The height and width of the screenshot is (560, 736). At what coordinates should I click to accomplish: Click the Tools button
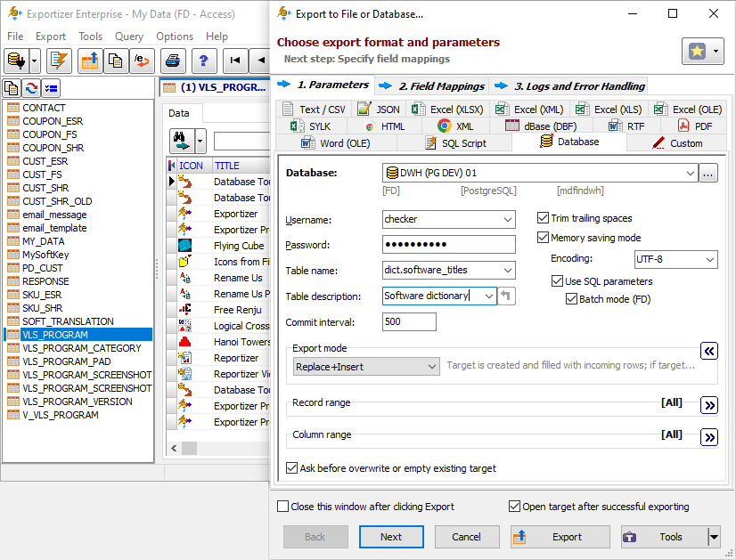[x=664, y=537]
